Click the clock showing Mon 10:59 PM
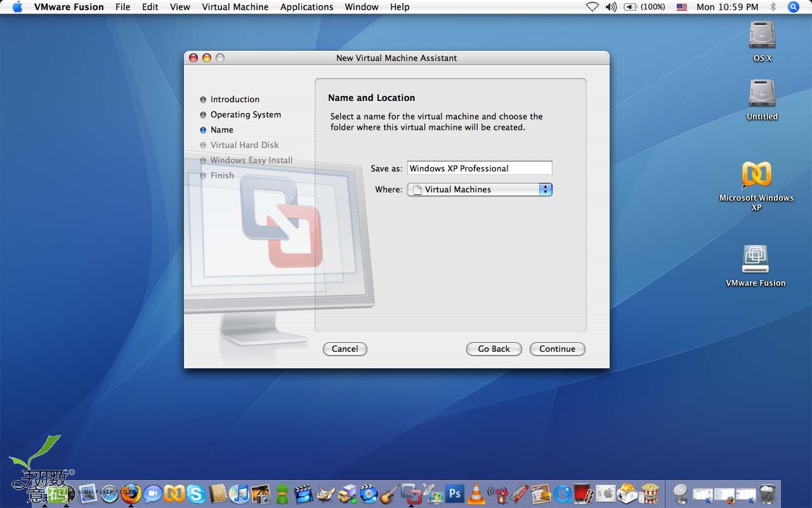 pyautogui.click(x=728, y=7)
